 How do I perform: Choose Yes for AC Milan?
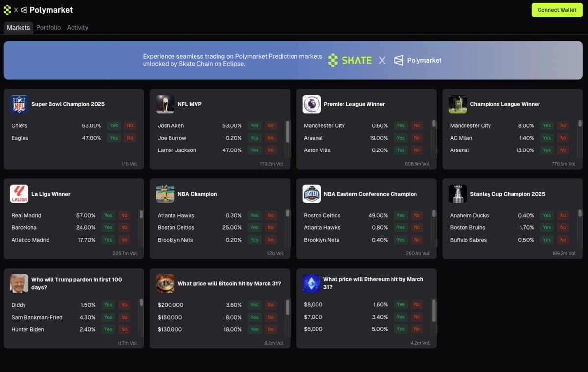pos(547,138)
